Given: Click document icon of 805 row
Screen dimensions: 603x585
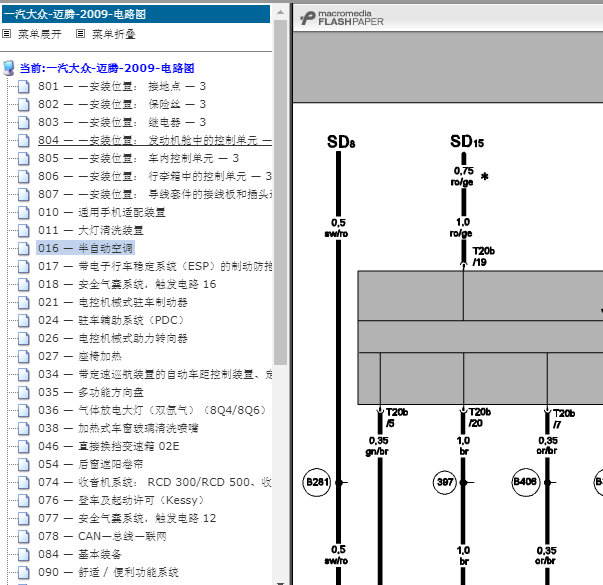Looking at the screenshot, I should coord(23,158).
